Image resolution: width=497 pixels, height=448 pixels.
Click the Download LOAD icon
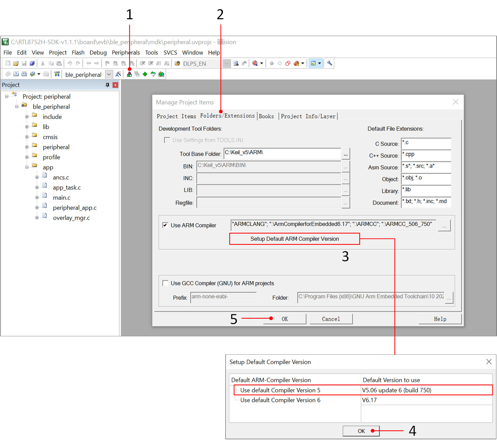tap(57, 74)
